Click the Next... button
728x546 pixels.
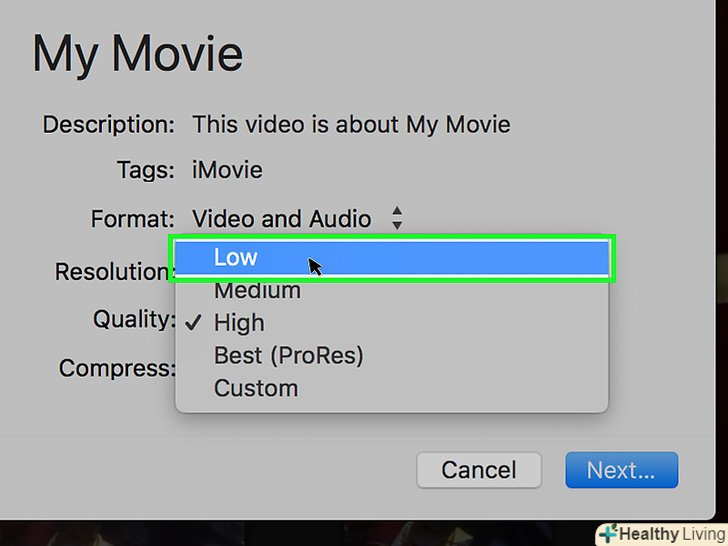(621, 470)
